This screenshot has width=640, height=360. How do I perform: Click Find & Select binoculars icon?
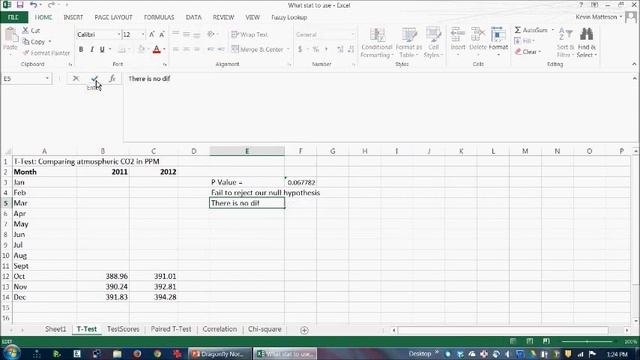tap(587, 34)
